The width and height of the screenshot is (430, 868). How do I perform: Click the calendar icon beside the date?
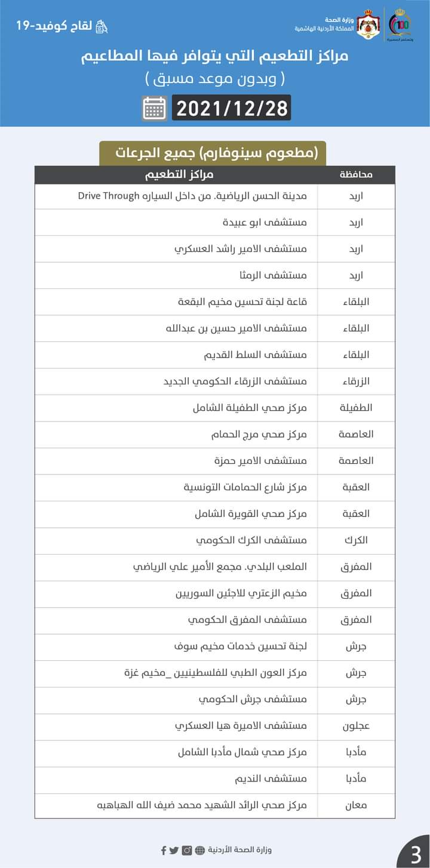[x=155, y=108]
